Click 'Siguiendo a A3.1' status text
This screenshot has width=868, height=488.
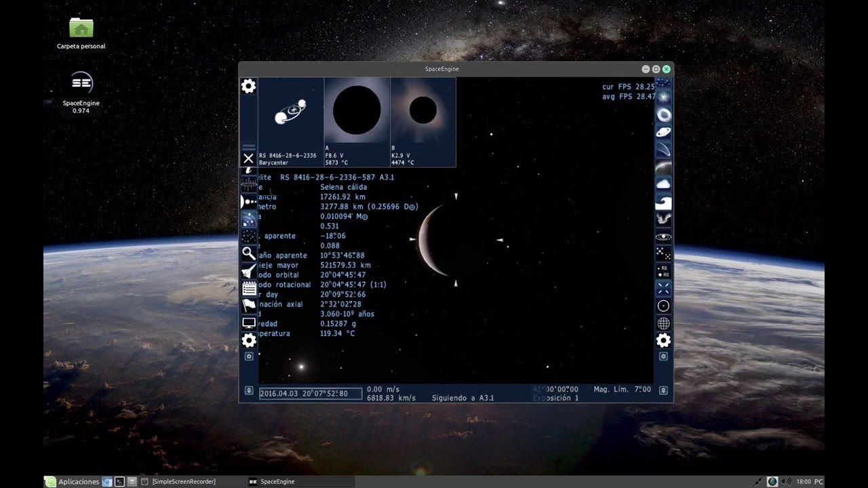pyautogui.click(x=463, y=398)
